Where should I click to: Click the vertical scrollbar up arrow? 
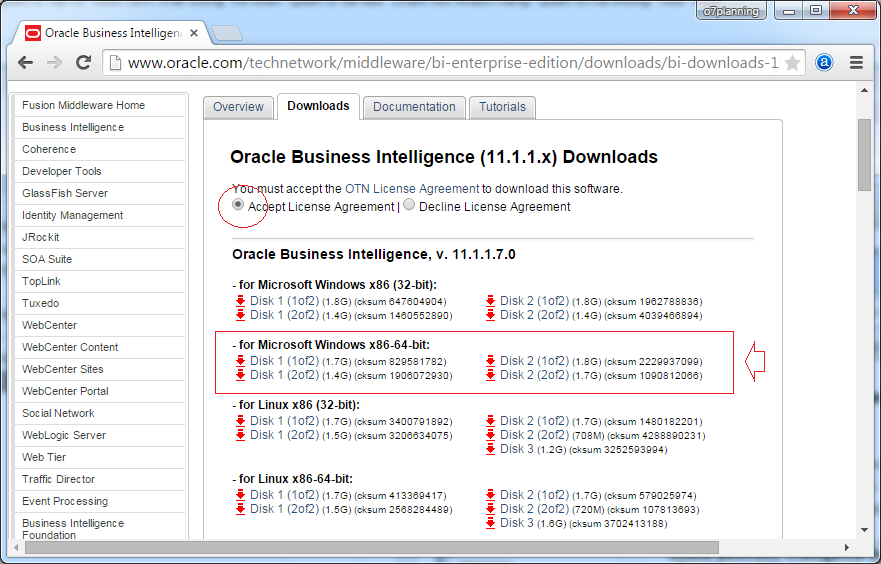pos(864,90)
